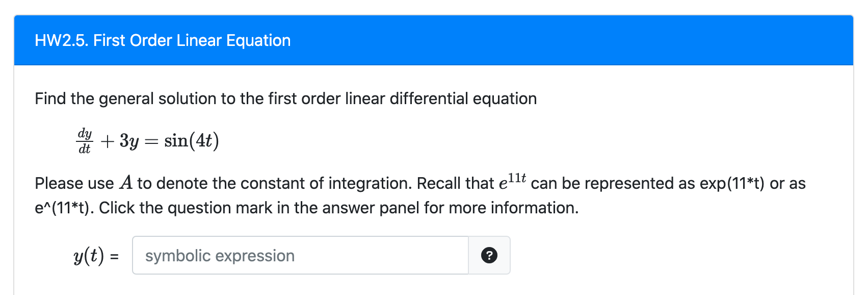Select the dy/dt fraction in the equation
The image size is (868, 295).
(x=85, y=141)
